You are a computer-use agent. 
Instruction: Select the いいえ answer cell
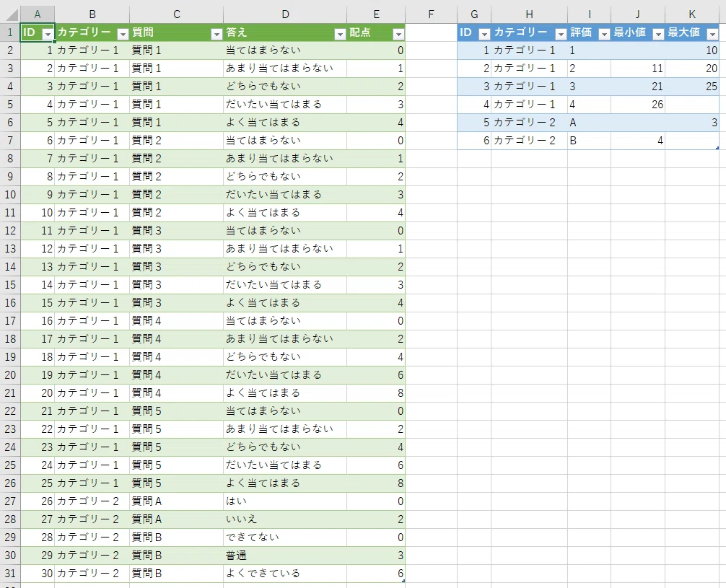pos(285,519)
